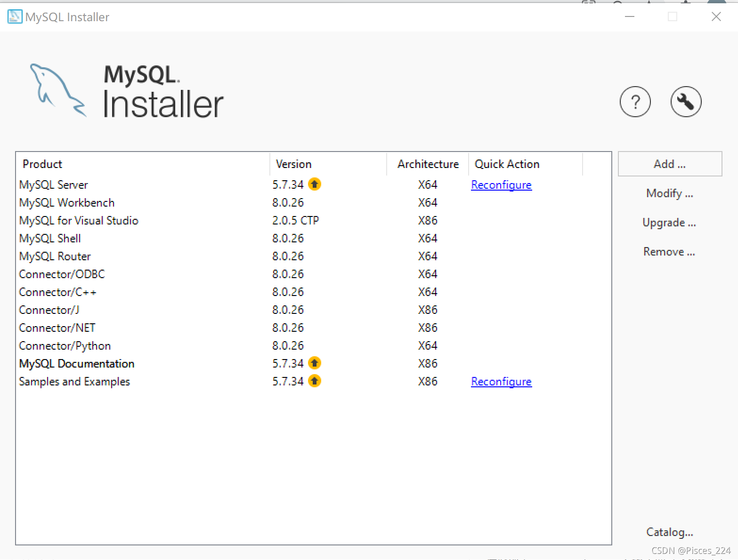Sort by the Product column header

coord(143,164)
